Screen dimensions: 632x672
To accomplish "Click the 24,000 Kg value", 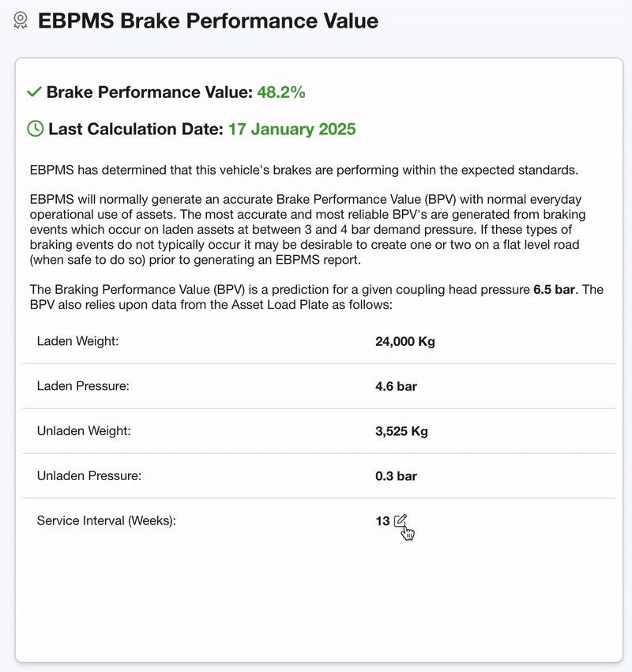I will (405, 342).
